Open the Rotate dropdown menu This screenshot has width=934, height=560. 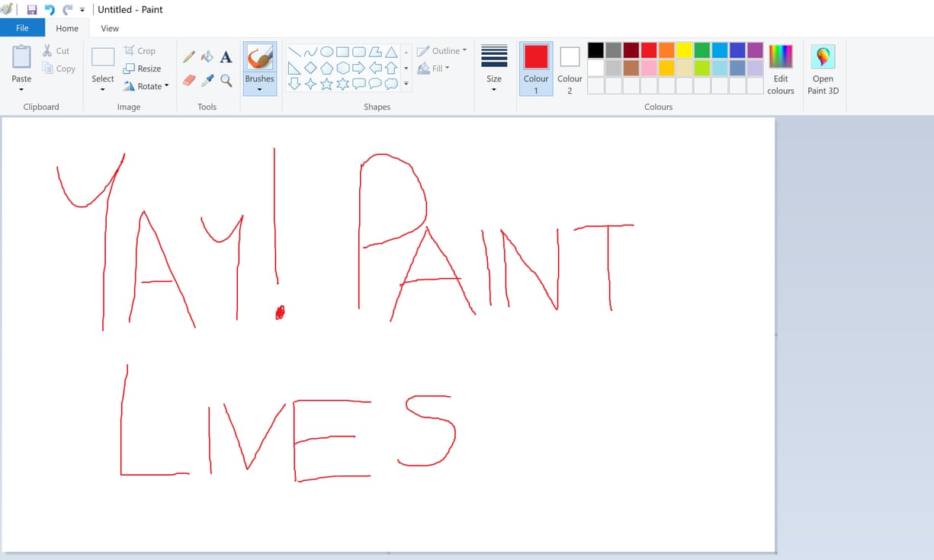146,86
